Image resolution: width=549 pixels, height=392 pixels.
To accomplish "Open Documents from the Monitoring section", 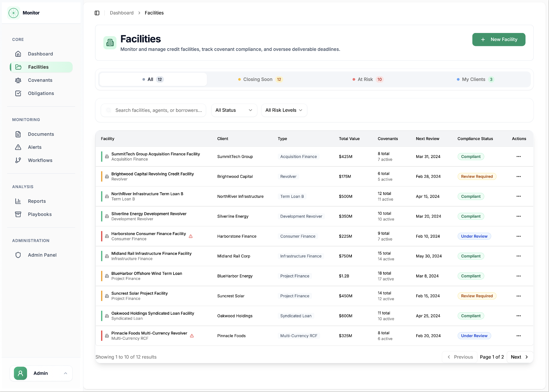I will (x=18, y=134).
